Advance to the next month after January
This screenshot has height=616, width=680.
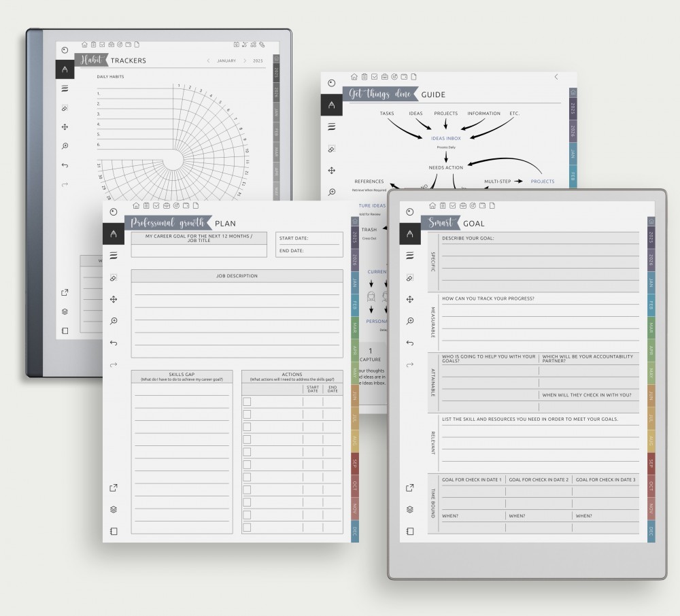pos(245,61)
